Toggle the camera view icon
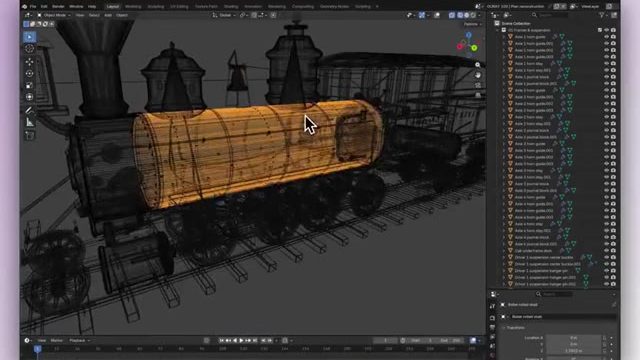640x360 pixels. 478,85
